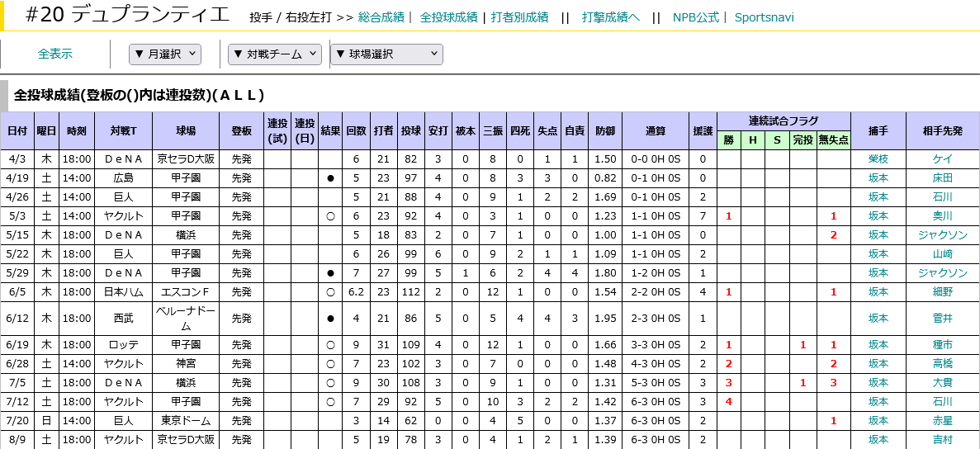The height and width of the screenshot is (449, 980).
Task: Open opposing starter 大貫 link
Action: [942, 383]
